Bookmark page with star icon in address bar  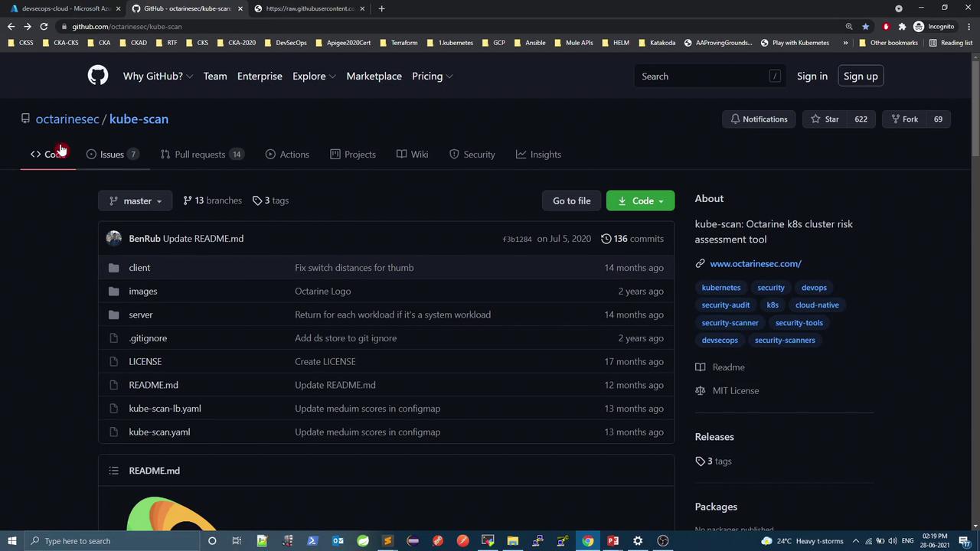tap(865, 26)
